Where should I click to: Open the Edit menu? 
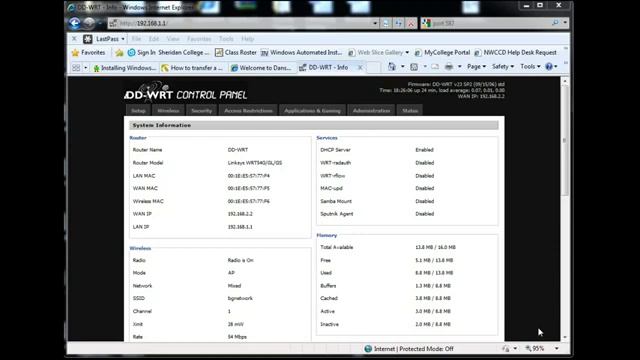pyautogui.click(x=154, y=39)
